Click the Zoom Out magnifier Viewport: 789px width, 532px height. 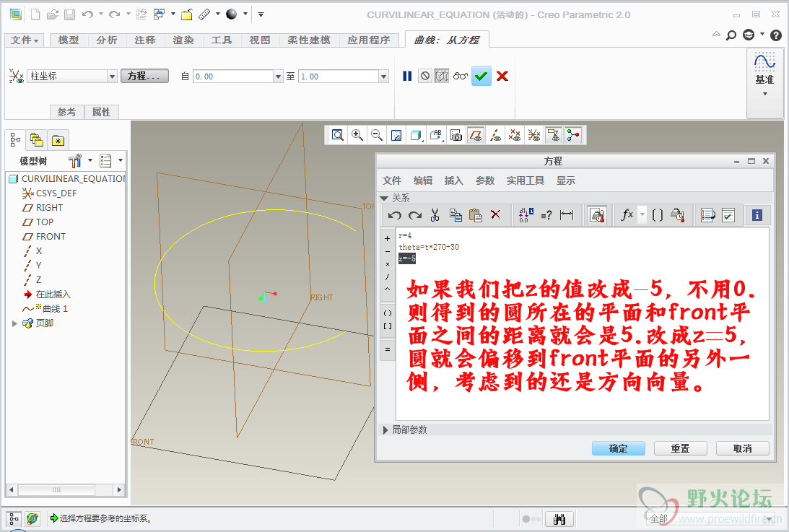[x=376, y=135]
